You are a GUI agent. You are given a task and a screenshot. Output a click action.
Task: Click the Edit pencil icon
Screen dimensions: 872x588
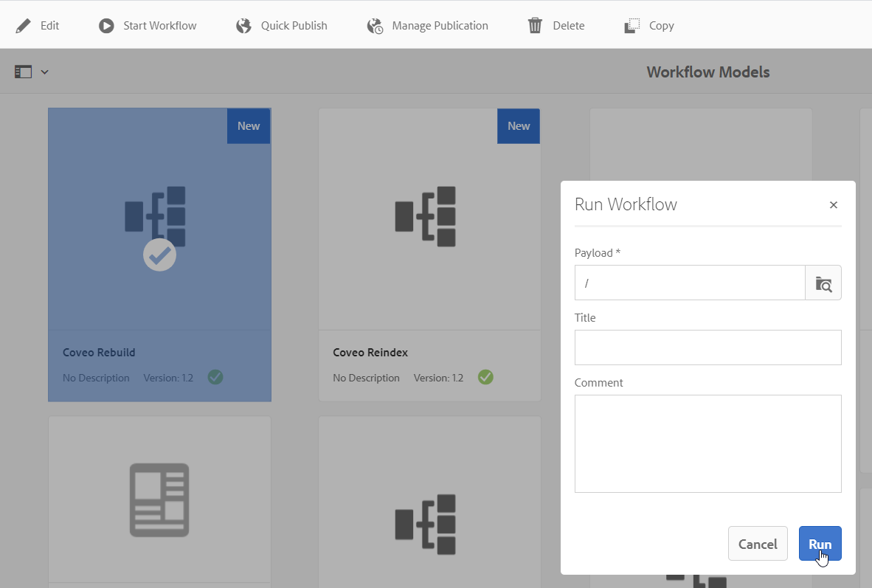(x=24, y=26)
